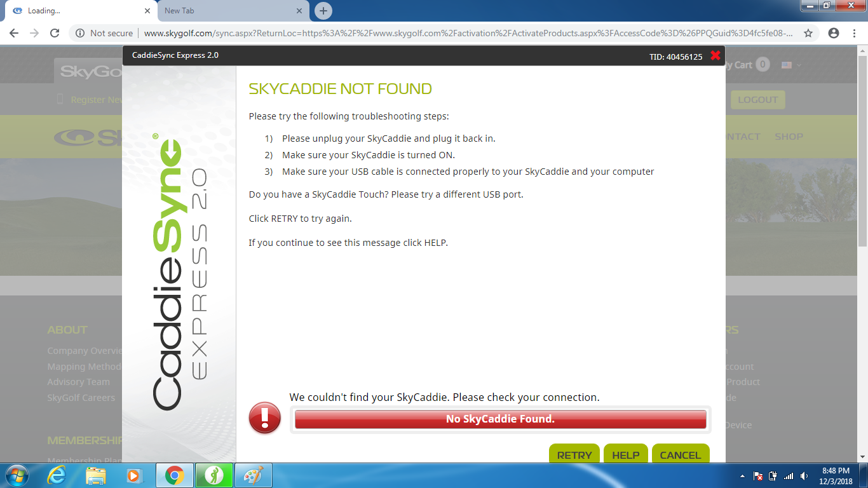The width and height of the screenshot is (868, 488).
Task: Click the red exclamation alert icon
Action: [265, 418]
